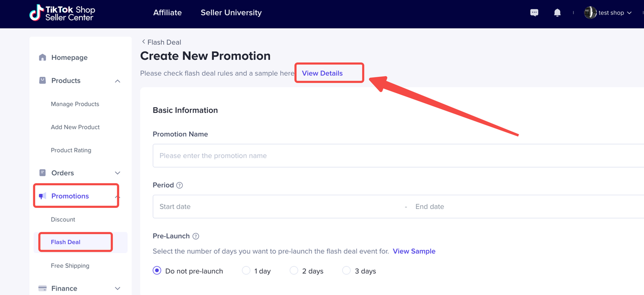Open the chat messages icon

(x=534, y=13)
